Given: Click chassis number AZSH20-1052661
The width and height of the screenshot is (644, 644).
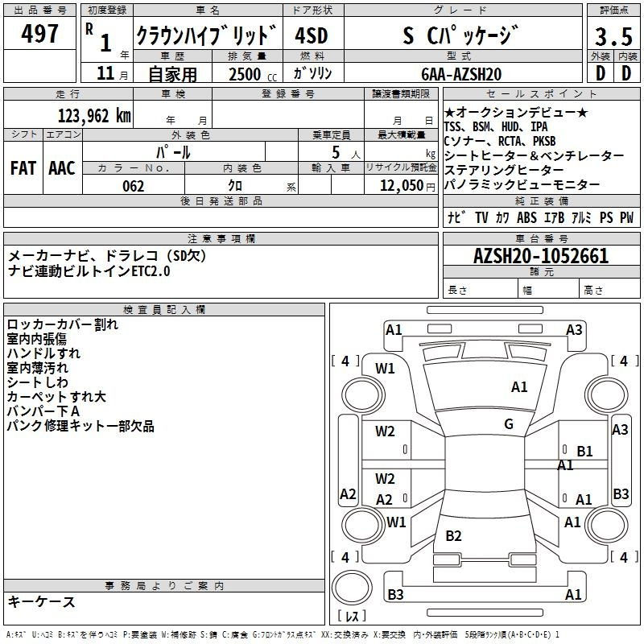Looking at the screenshot, I should (540, 257).
